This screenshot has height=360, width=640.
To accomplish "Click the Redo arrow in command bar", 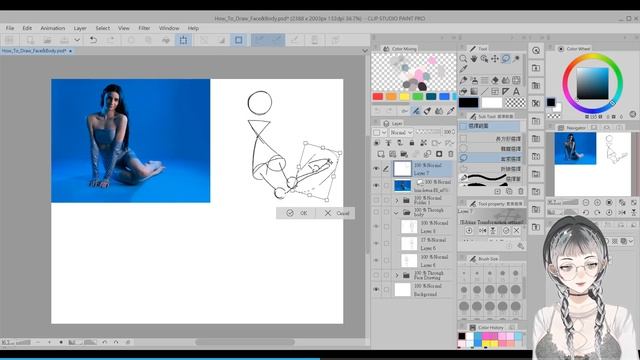I will pos(110,40).
